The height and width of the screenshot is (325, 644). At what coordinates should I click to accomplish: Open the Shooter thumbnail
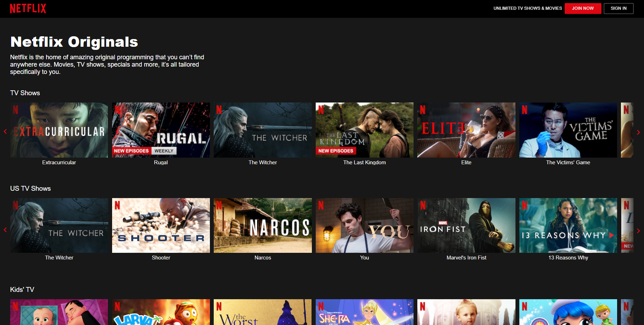161,225
